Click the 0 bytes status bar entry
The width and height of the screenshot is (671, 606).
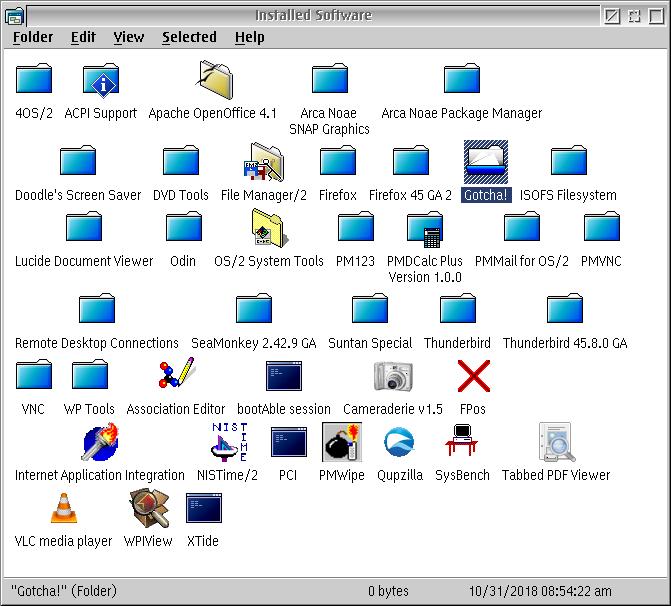pos(388,591)
